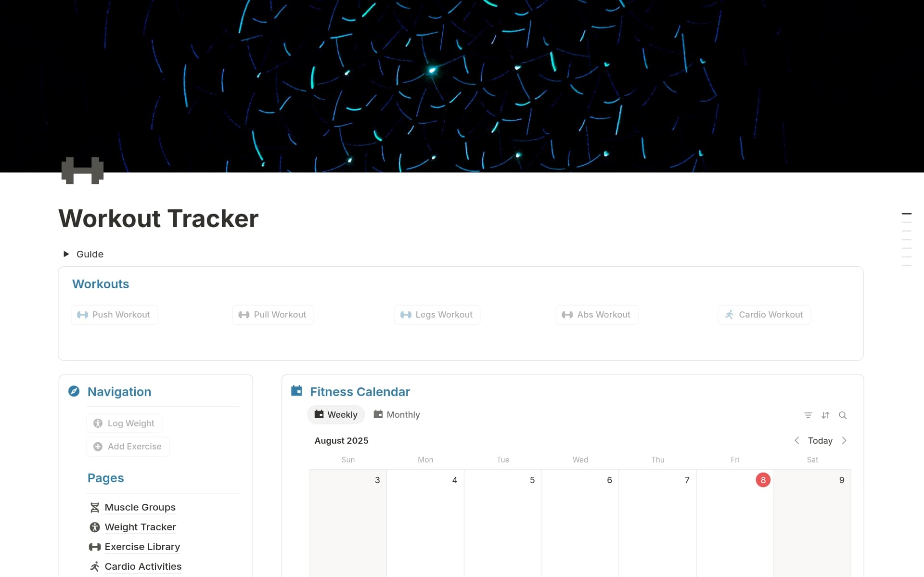Expand the Guide section
924x577 pixels.
[x=66, y=254]
